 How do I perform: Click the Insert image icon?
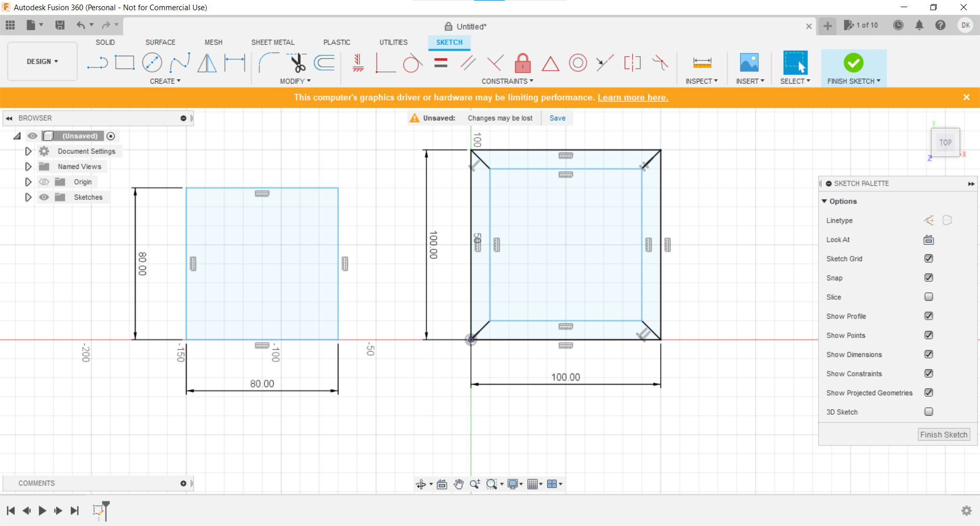coord(749,63)
